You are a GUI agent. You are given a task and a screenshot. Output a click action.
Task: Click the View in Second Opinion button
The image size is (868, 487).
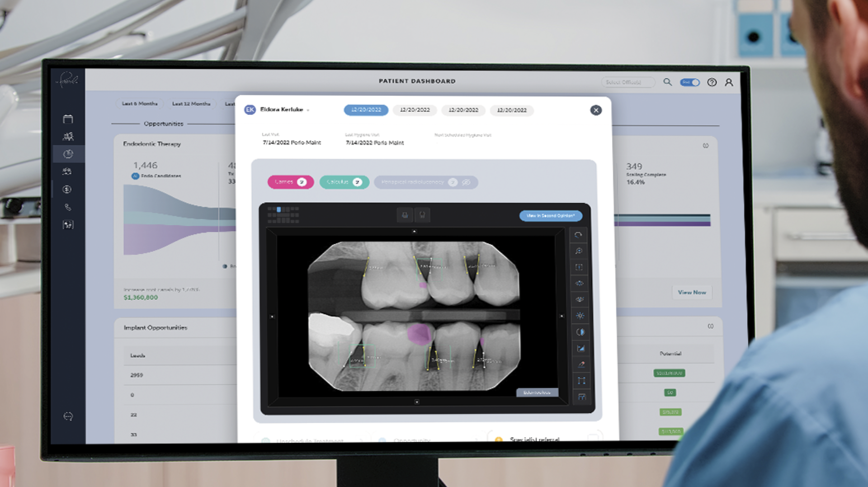[551, 216]
